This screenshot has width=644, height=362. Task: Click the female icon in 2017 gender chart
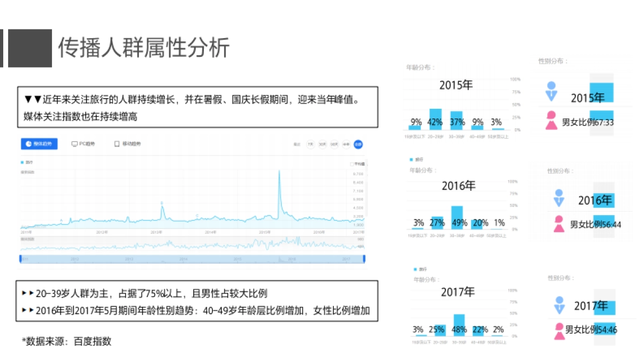(x=559, y=330)
